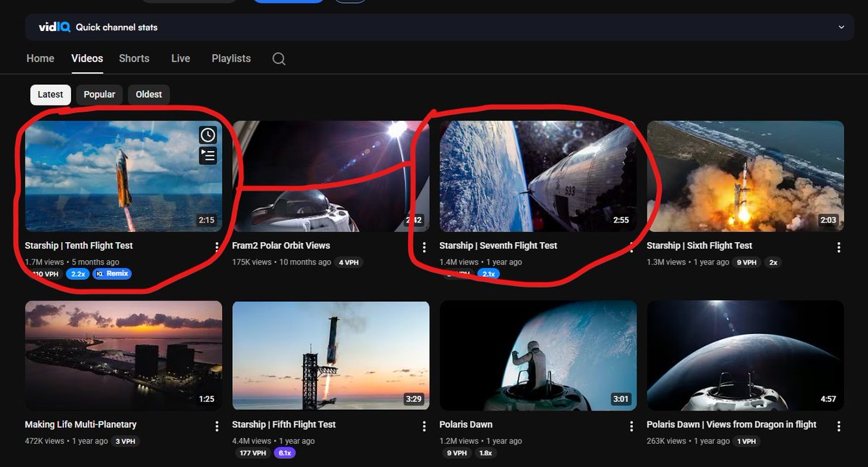Open the Views from Dragon in flight thumbnail
Image resolution: width=868 pixels, height=467 pixels.
point(745,356)
